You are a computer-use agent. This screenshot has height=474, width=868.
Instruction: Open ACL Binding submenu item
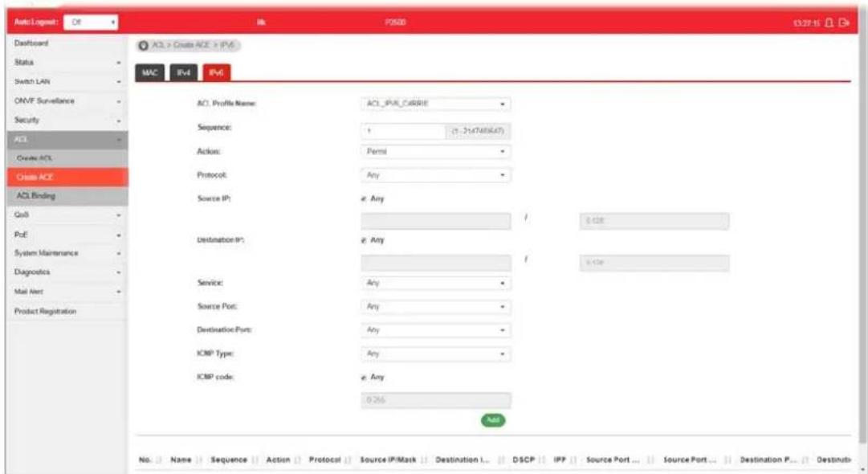67,196
